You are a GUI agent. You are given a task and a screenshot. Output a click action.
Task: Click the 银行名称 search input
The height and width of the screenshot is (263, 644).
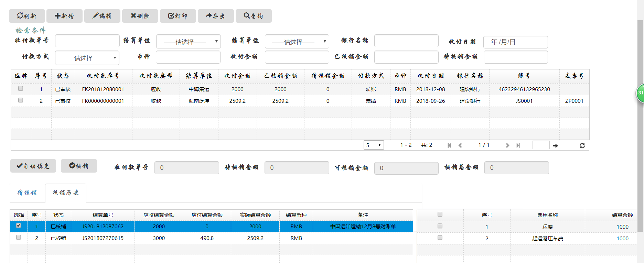click(406, 41)
